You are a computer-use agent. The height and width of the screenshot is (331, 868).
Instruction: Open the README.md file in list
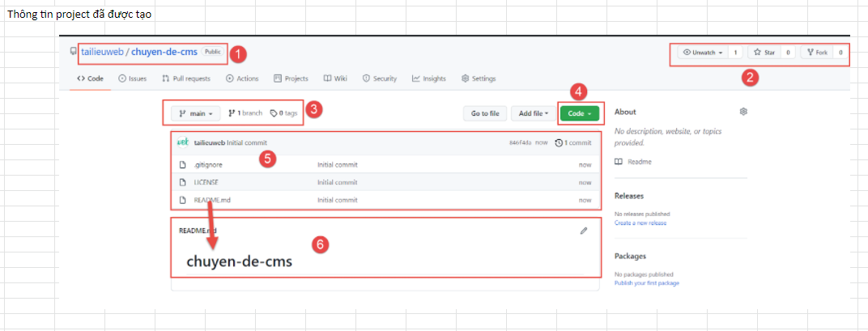click(x=211, y=200)
